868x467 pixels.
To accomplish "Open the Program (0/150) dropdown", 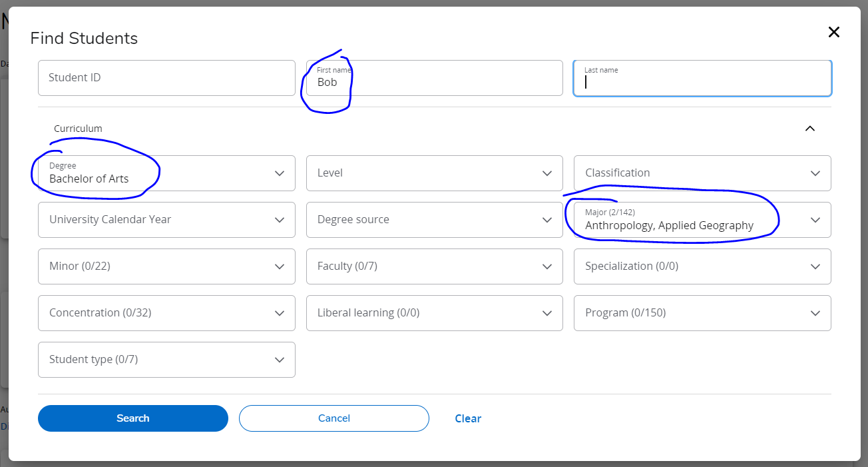I will [702, 313].
